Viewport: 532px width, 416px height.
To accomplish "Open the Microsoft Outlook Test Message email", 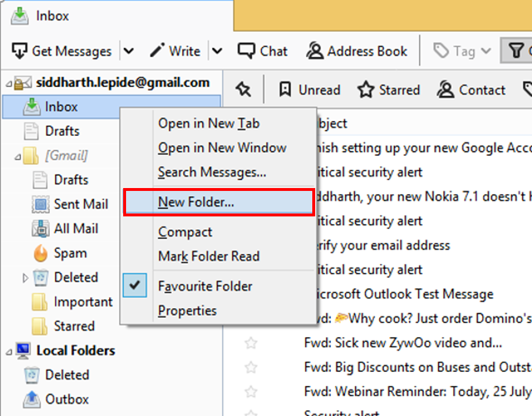I will tap(405, 294).
